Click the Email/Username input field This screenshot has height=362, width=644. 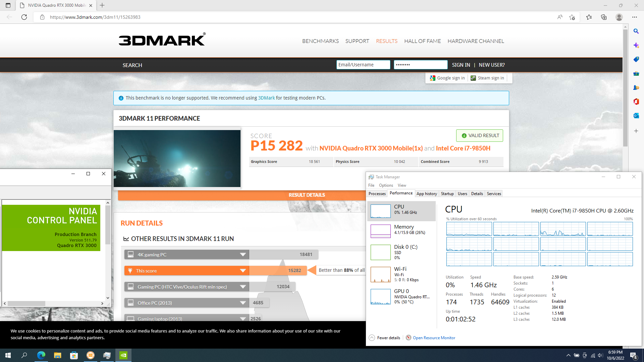[363, 65]
